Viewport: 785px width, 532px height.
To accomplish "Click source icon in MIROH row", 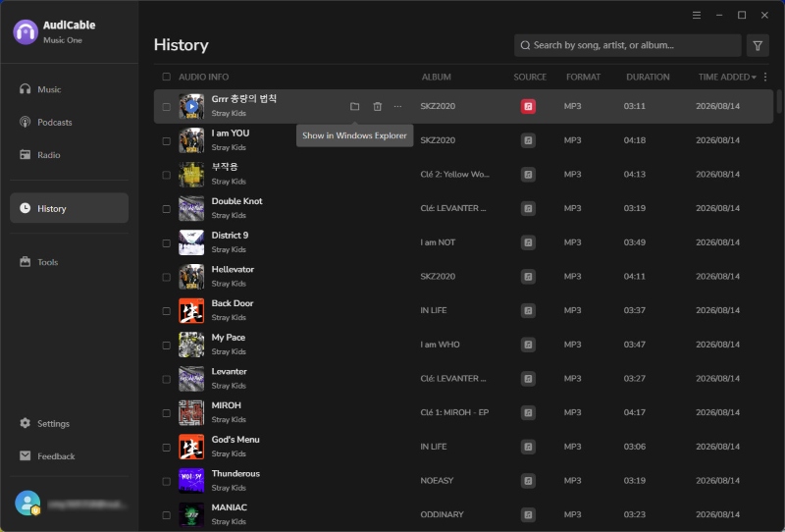I will pyautogui.click(x=528, y=413).
